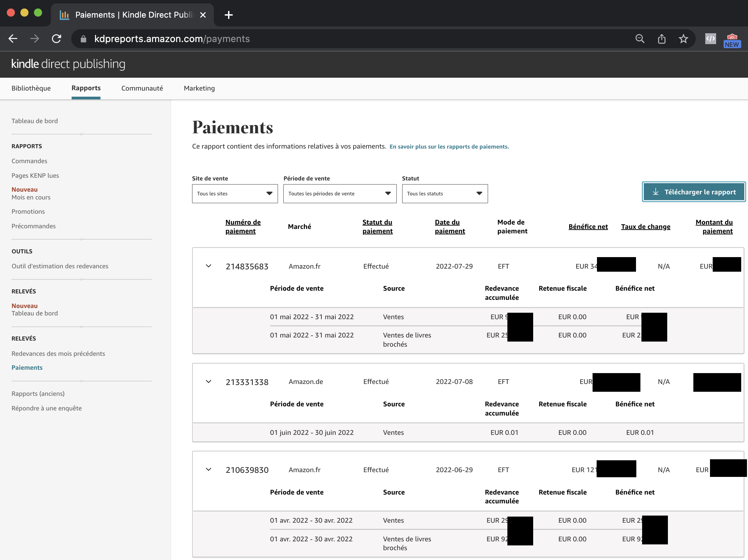Bookmark this page with the star icon
The image size is (748, 560).
684,39
